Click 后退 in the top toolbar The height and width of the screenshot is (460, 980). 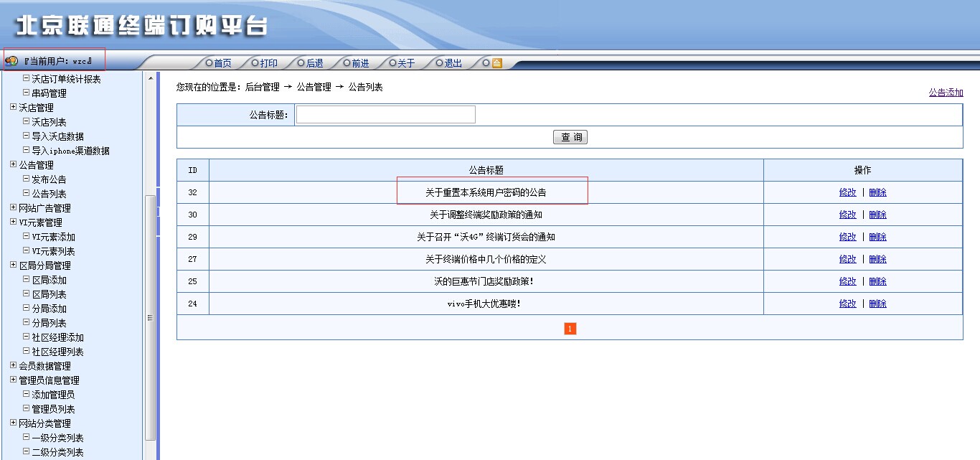(315, 63)
